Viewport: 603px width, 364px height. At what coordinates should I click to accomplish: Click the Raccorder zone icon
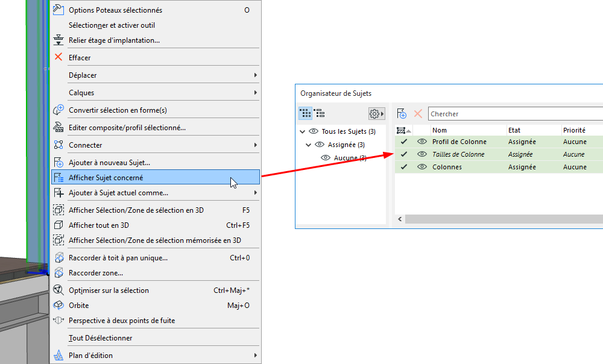[x=58, y=272]
